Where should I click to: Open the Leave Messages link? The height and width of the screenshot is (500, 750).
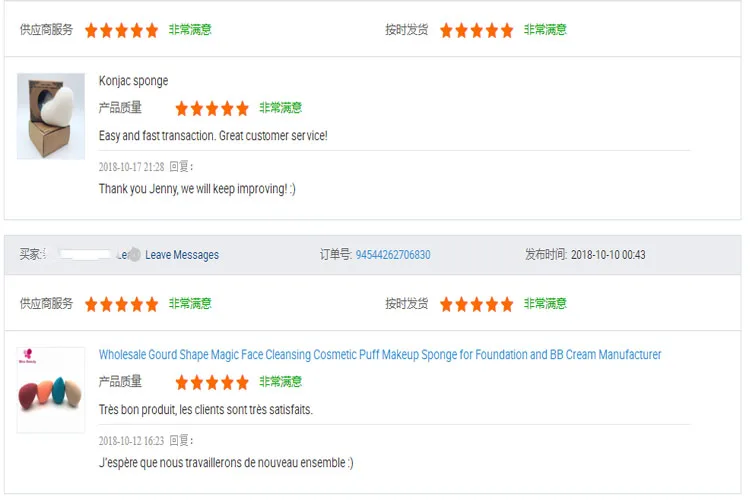182,255
